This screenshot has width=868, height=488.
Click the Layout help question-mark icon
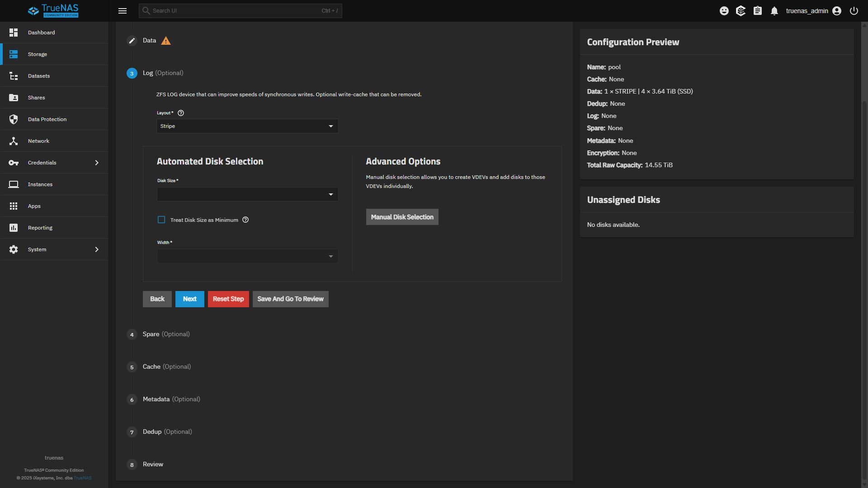(x=181, y=113)
